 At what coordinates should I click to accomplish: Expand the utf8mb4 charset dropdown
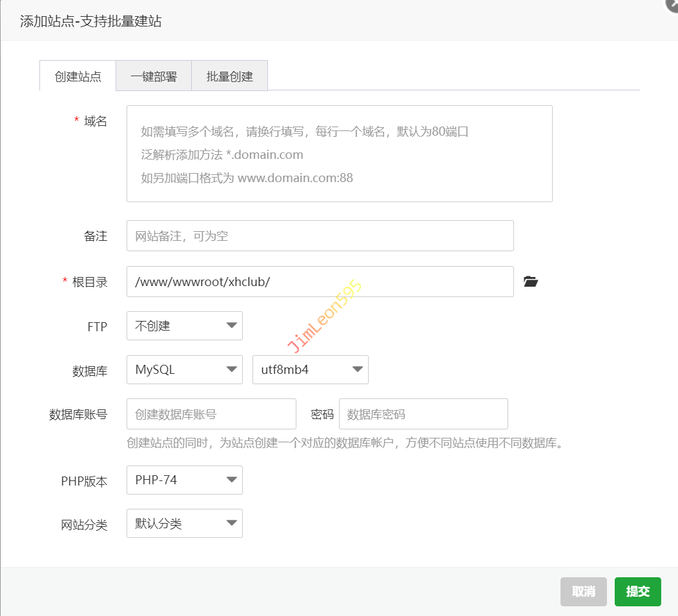pos(310,370)
